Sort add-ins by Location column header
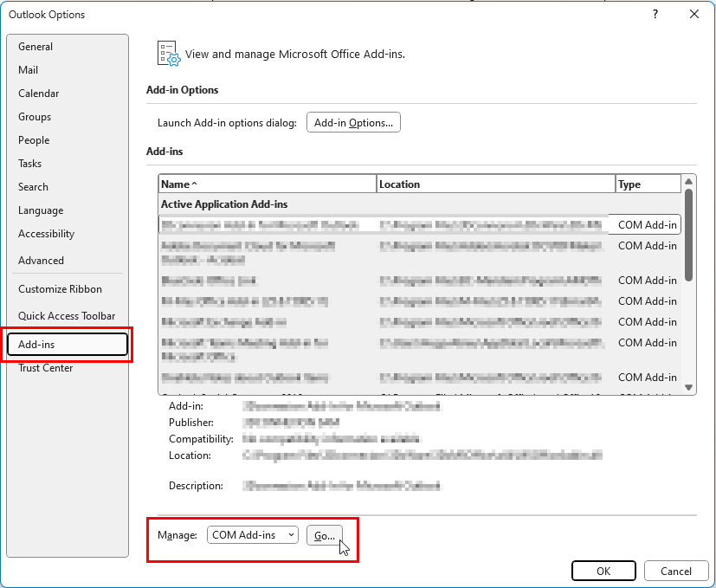 495,184
